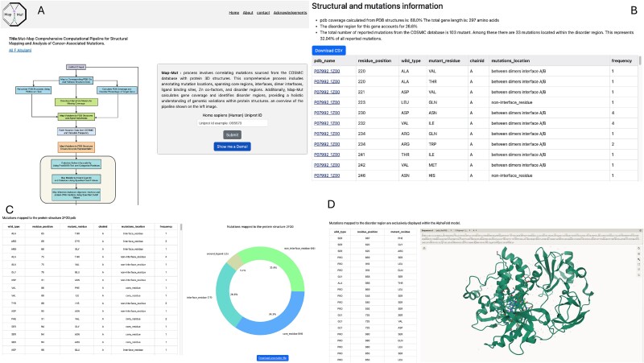Open the contact nav link
Image resolution: width=644 pixels, height=363 pixels.
tap(263, 13)
